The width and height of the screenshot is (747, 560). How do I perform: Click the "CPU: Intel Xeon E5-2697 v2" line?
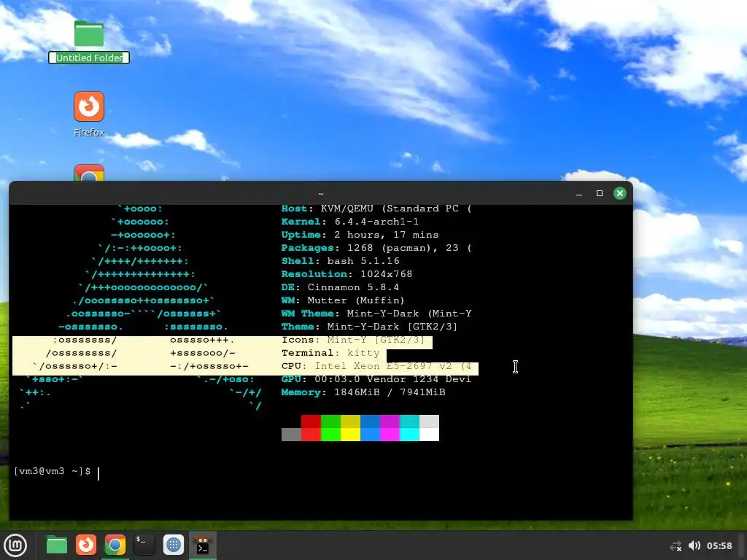point(376,366)
